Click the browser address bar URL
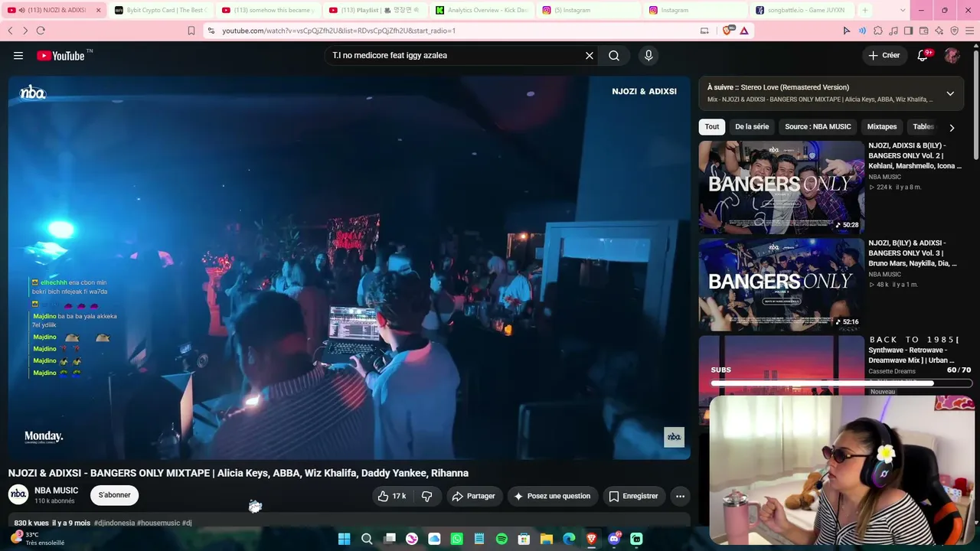Image resolution: width=980 pixels, height=551 pixels. 339,31
